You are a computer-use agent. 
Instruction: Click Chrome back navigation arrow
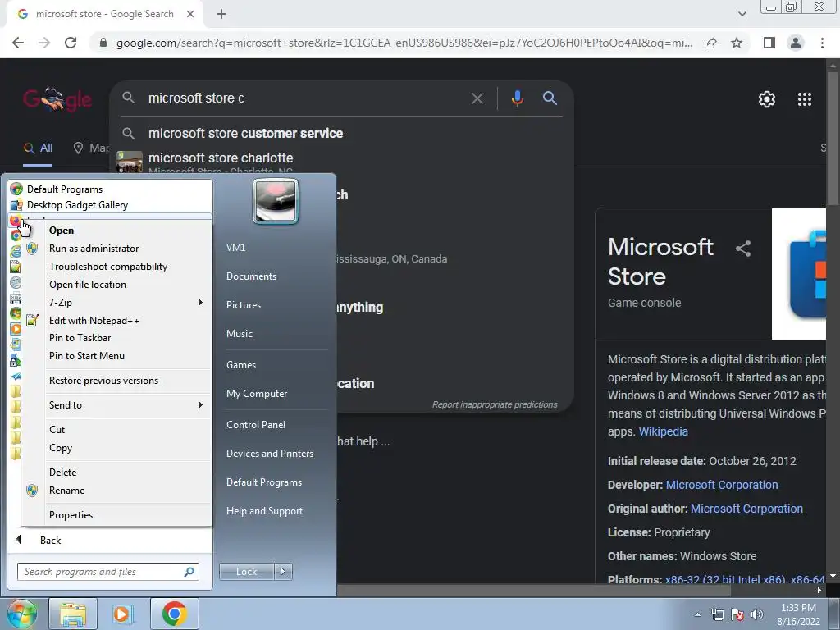(18, 43)
